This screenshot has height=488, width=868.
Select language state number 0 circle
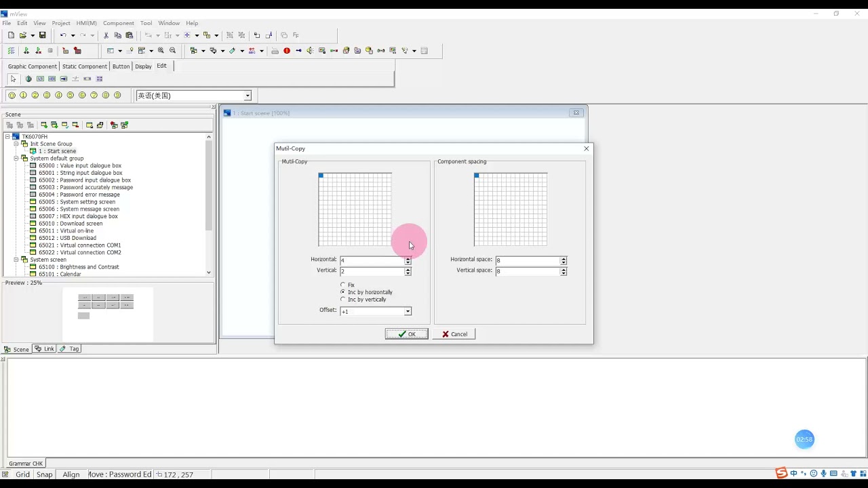click(x=12, y=96)
